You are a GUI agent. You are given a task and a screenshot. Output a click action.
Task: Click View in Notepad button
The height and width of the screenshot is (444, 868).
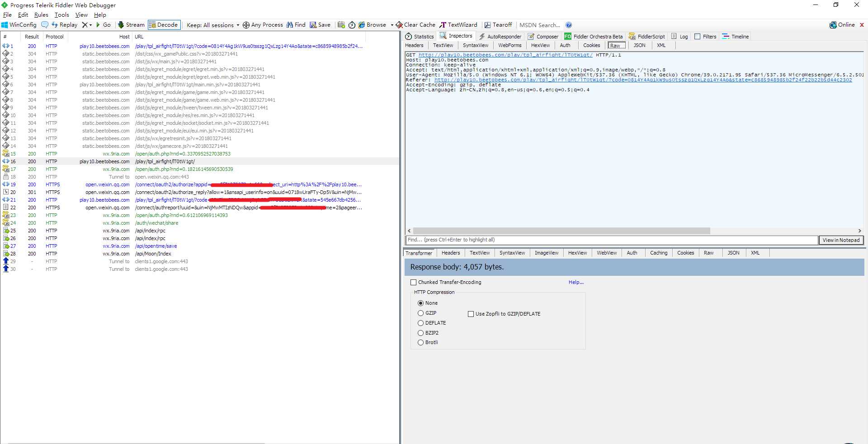point(841,240)
